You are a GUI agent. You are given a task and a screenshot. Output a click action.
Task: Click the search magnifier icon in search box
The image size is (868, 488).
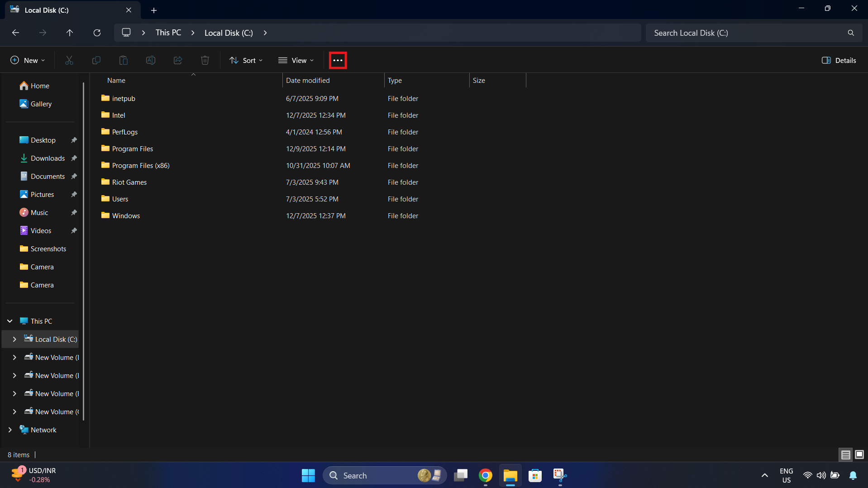(x=851, y=33)
